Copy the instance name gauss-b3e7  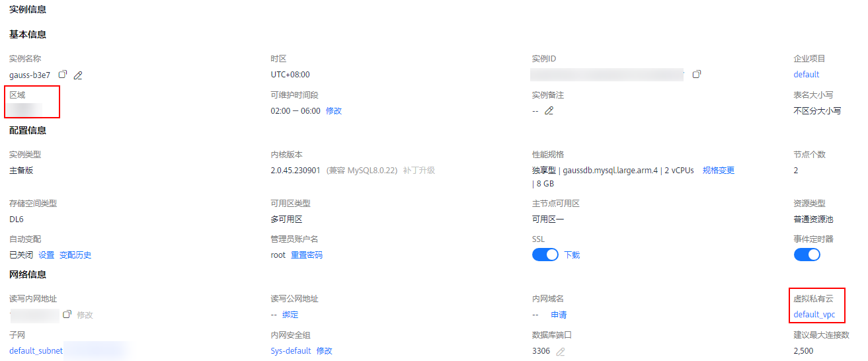63,75
